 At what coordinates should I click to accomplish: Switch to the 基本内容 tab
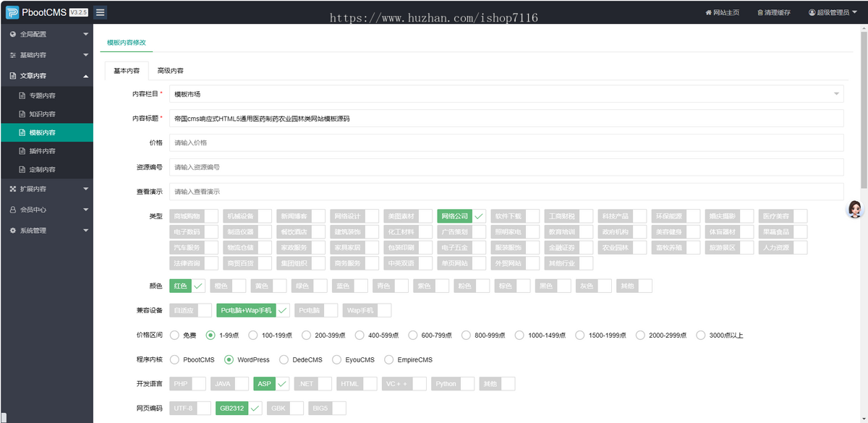click(127, 71)
